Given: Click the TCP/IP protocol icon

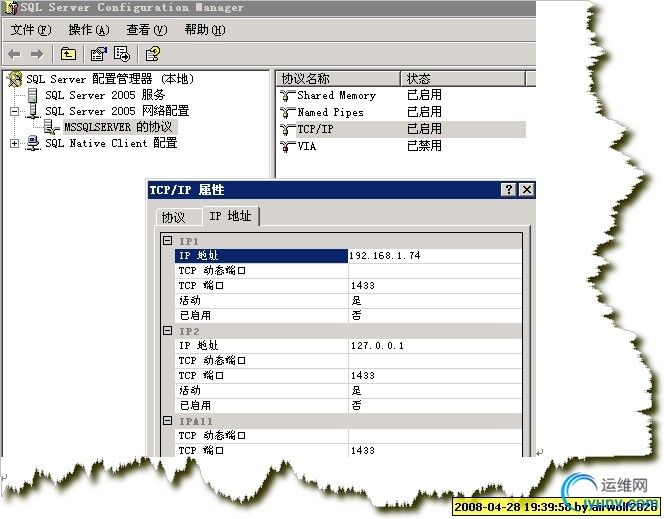Looking at the screenshot, I should click(287, 130).
